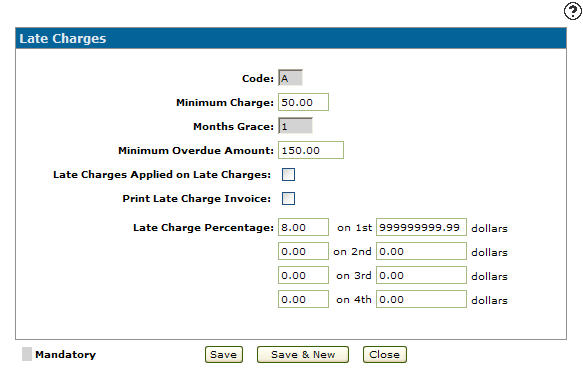Click the Mandatory legend label
Viewport: 583px width, 378px height.
click(x=65, y=355)
